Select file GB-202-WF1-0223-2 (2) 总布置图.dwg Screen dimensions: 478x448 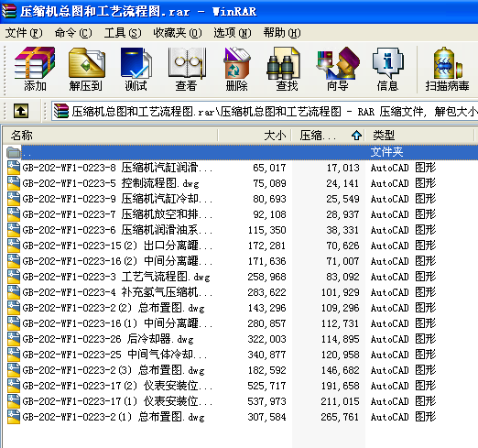114,308
